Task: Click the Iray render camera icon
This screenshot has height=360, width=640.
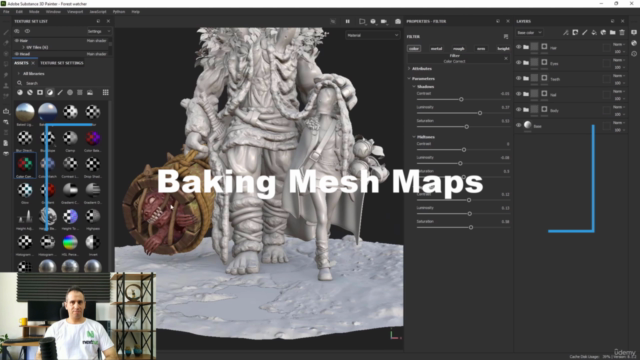Action: tap(398, 21)
